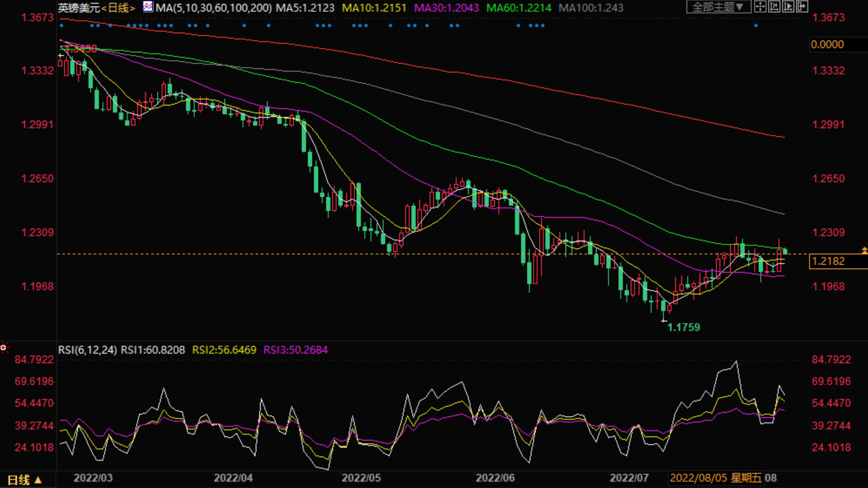Select the MA60 green legend value
868x488 pixels.
pos(518,8)
